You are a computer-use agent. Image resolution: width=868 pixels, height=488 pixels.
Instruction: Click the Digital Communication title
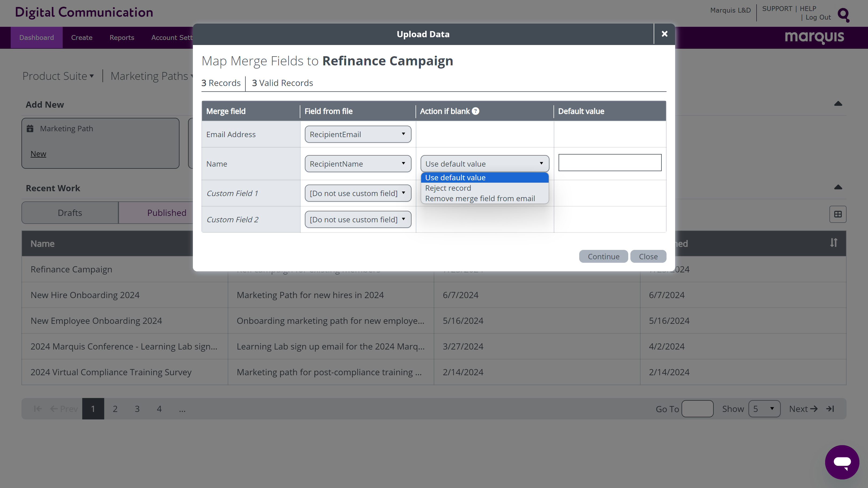(x=84, y=12)
